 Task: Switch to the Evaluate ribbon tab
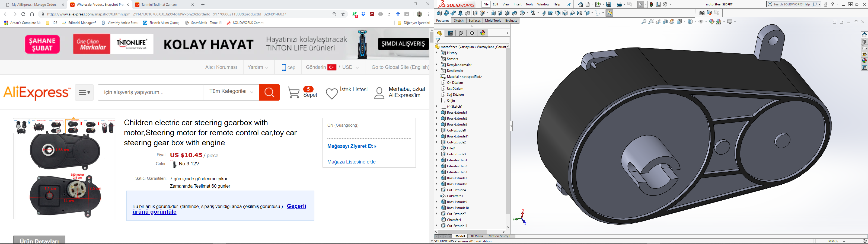[x=511, y=21]
